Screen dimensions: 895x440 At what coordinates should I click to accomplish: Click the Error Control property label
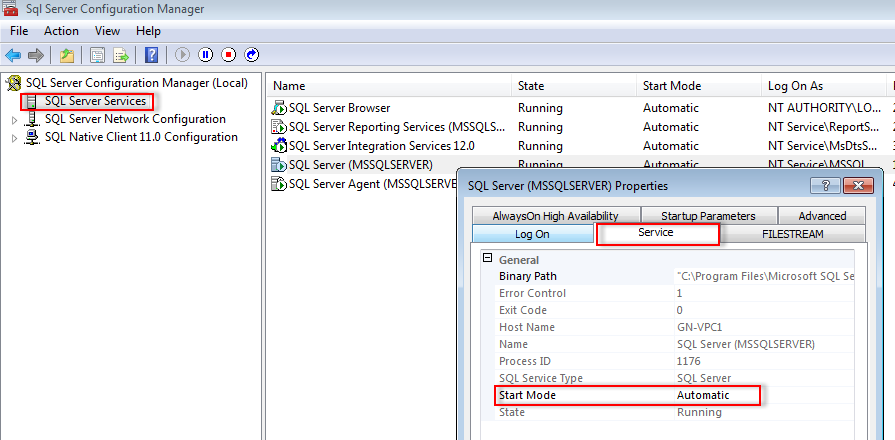click(x=533, y=293)
